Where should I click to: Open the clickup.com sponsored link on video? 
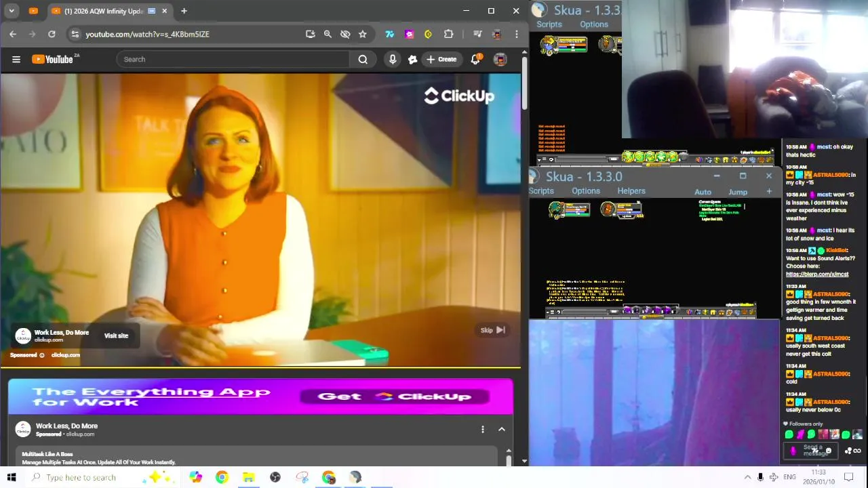[x=65, y=354]
